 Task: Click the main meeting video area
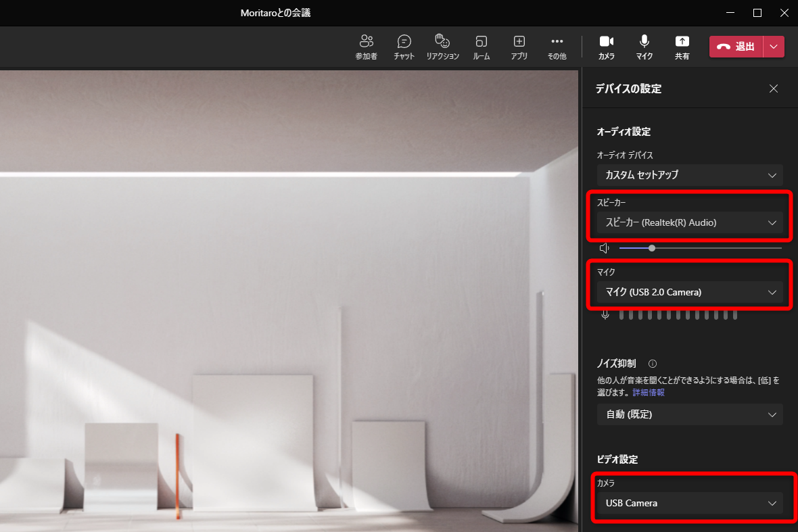pos(289,301)
